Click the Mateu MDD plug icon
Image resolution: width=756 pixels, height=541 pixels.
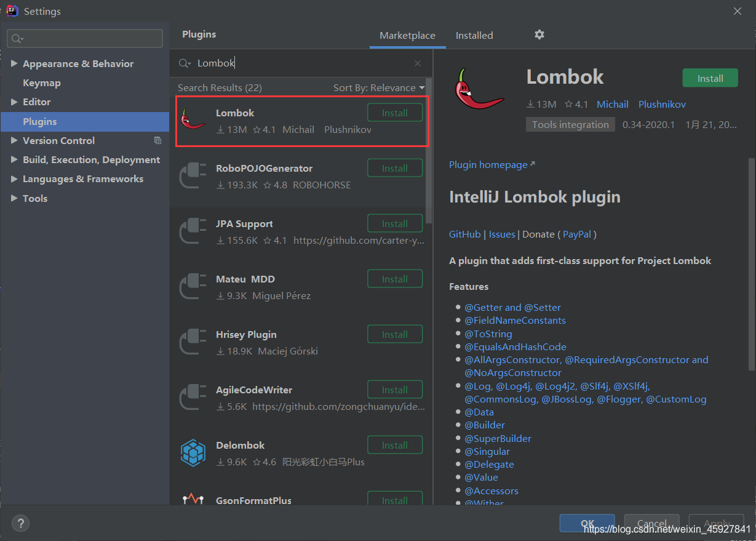[193, 287]
